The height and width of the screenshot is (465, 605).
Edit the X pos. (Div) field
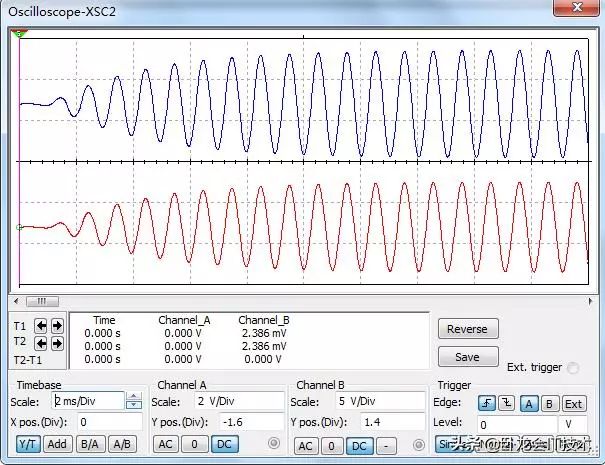110,422
